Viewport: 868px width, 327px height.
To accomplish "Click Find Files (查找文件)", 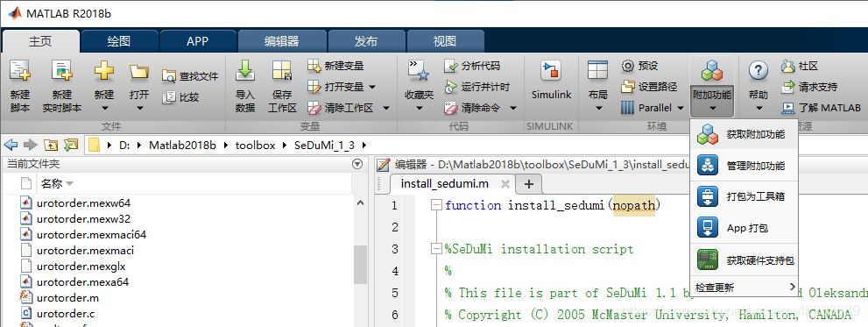I will pos(190,76).
